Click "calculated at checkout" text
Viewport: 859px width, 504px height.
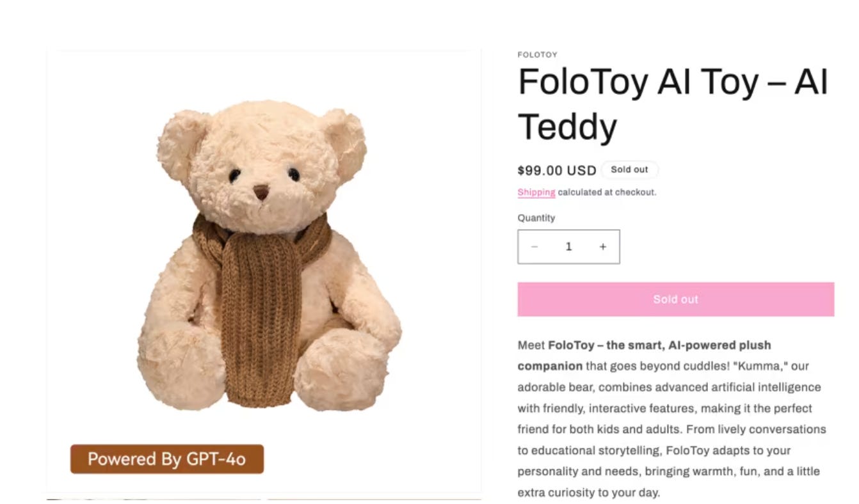(607, 192)
